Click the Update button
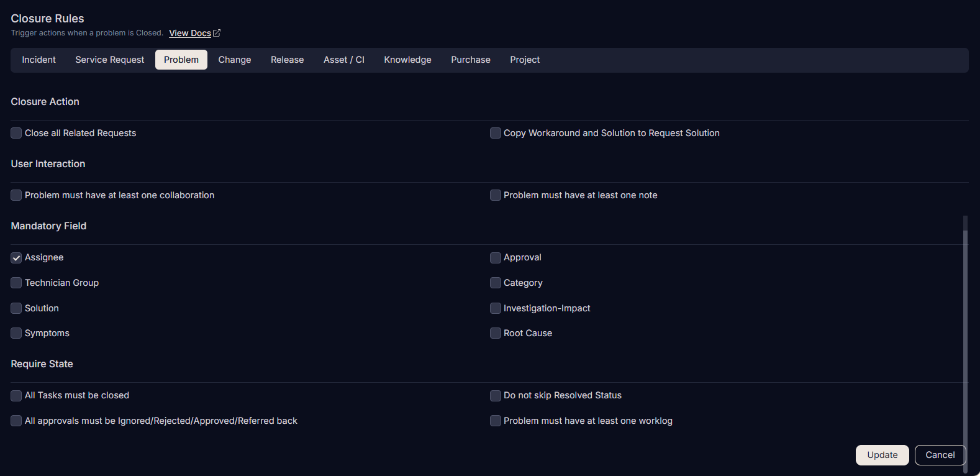This screenshot has height=476, width=980. tap(882, 455)
